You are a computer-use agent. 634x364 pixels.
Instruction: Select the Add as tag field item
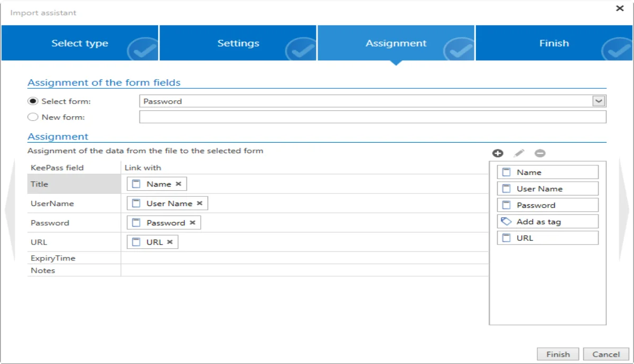coord(548,221)
